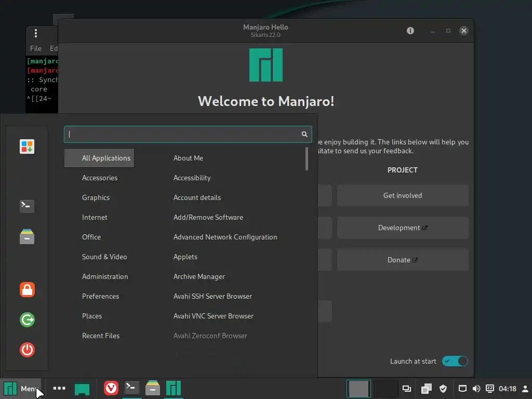
Task: Select the Graphics category
Action: (99, 197)
